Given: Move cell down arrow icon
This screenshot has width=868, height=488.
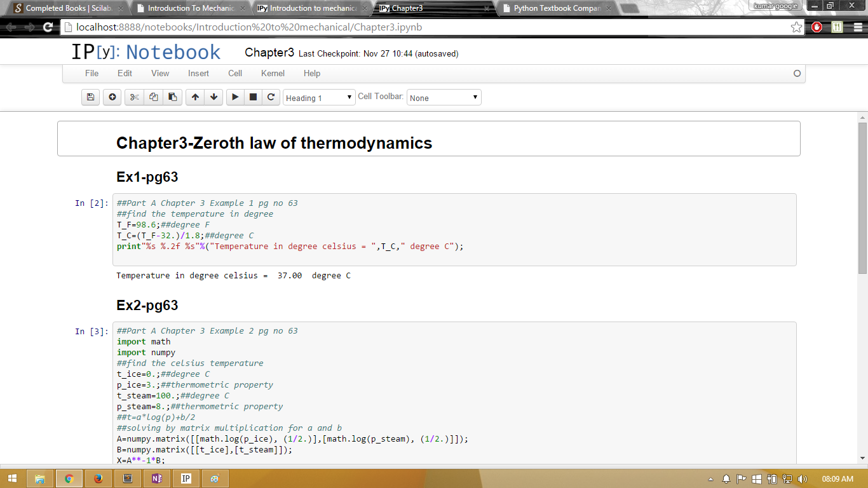Looking at the screenshot, I should coord(214,97).
